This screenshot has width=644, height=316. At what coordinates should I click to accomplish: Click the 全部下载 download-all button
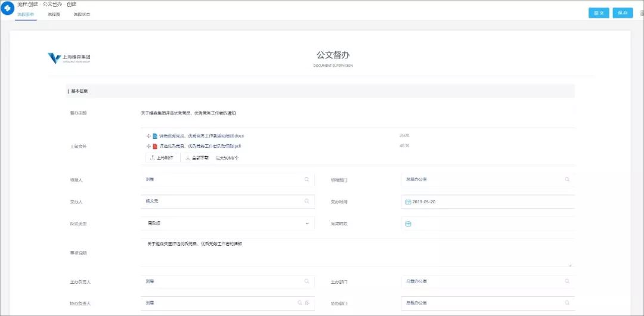pyautogui.click(x=197, y=158)
